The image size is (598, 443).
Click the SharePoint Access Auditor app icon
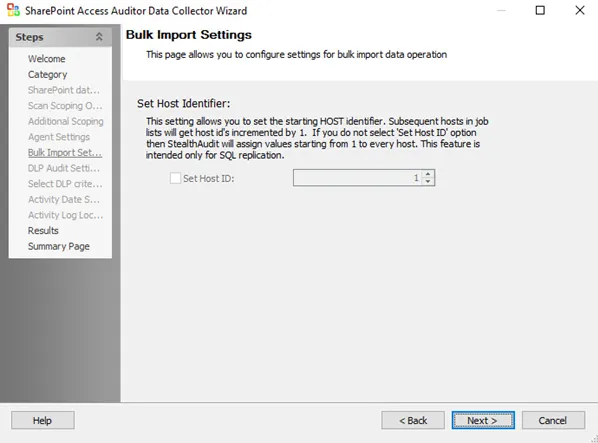(x=13, y=10)
